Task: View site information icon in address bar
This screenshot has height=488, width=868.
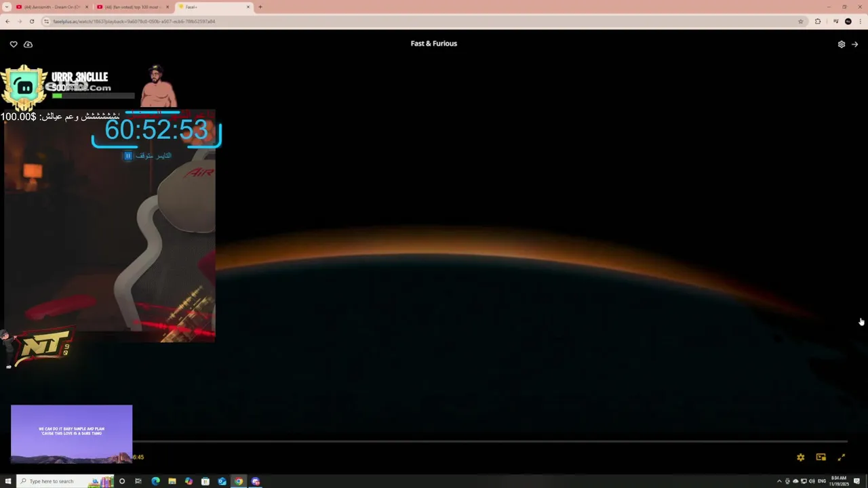Action: (x=47, y=21)
